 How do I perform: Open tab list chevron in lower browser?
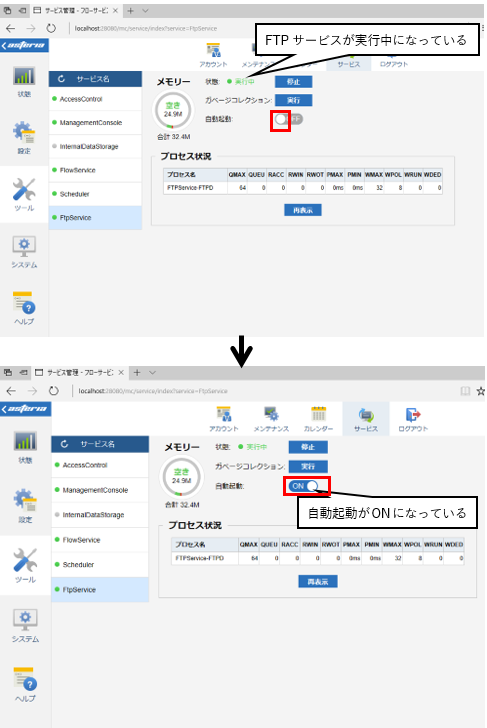152,372
